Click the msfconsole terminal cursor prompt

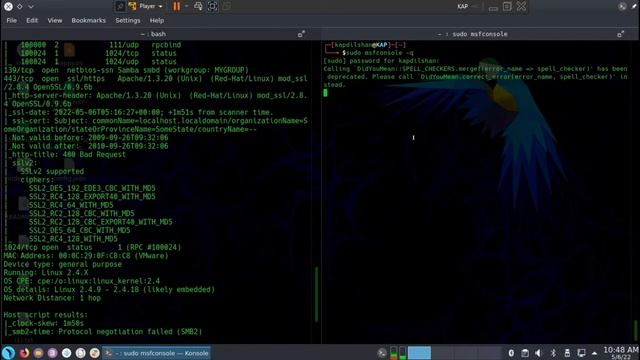click(x=325, y=93)
